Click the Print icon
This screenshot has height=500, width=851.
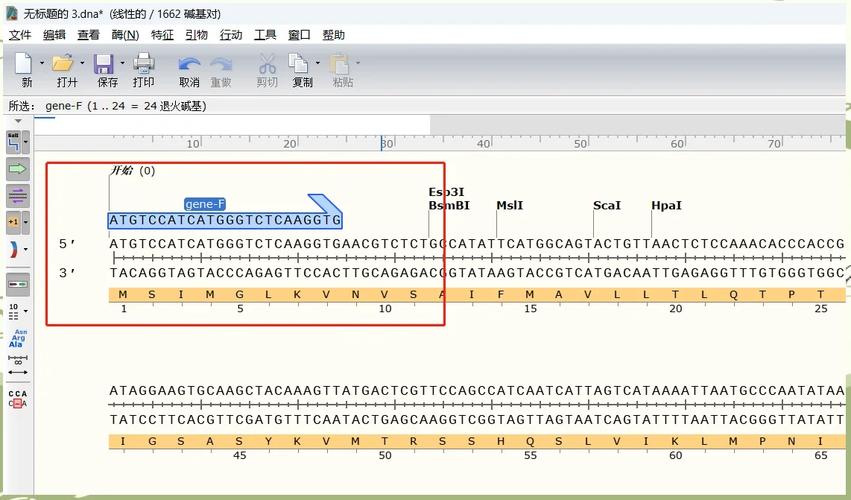pos(144,63)
